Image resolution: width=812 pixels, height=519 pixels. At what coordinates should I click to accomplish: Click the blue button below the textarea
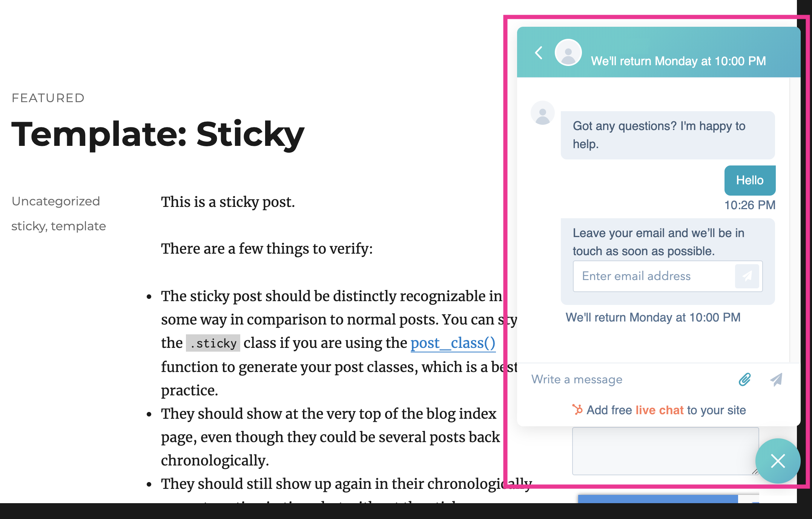coord(658,499)
